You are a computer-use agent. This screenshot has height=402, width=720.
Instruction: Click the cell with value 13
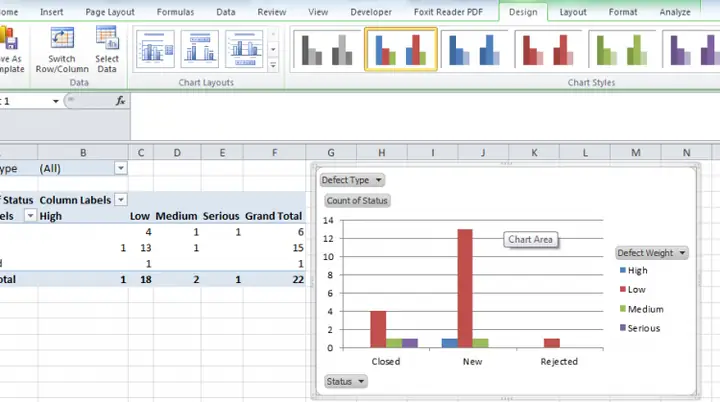[141, 248]
